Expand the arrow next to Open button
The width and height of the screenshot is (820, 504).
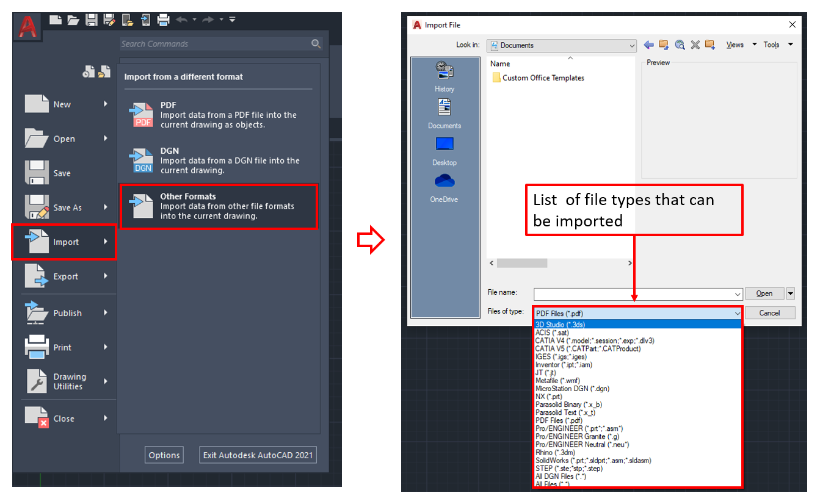(791, 293)
